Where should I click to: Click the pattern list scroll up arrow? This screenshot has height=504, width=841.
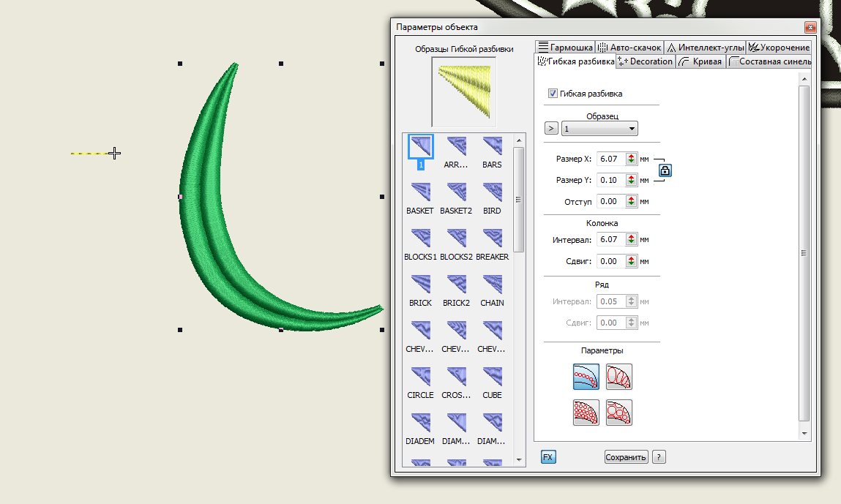(x=519, y=140)
